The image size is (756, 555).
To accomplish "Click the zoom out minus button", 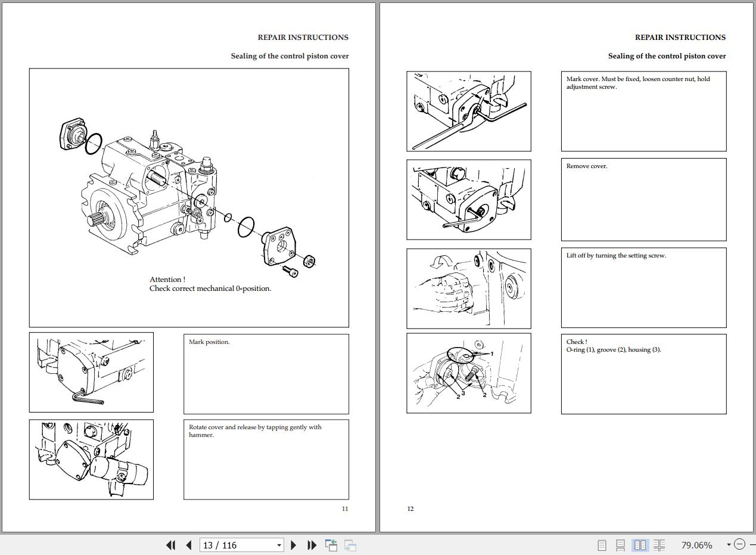I will [x=739, y=544].
